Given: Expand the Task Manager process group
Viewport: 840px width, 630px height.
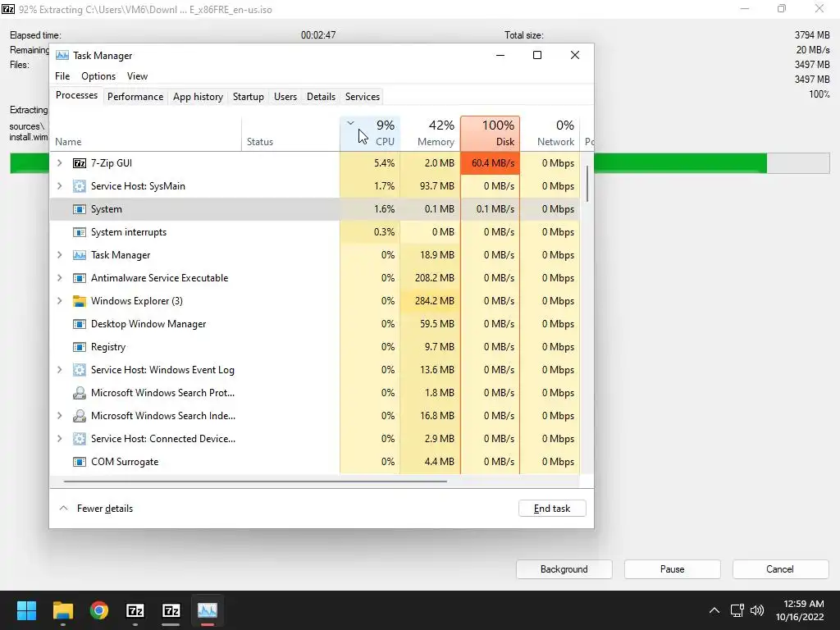Looking at the screenshot, I should [59, 255].
